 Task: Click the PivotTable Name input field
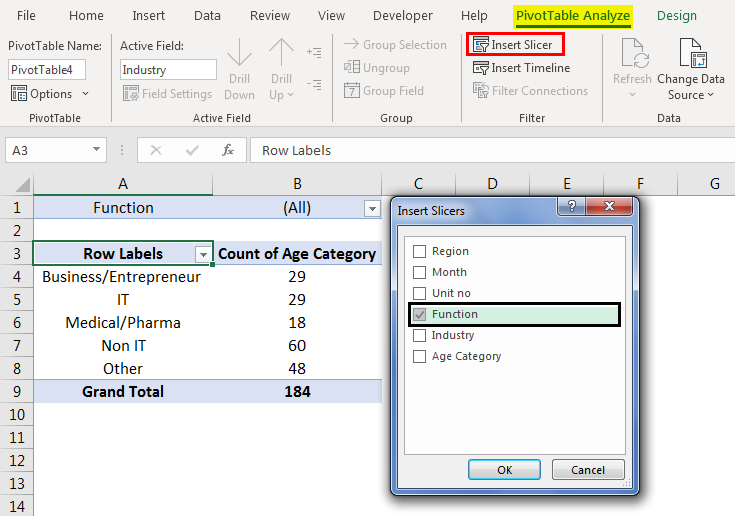(x=47, y=70)
